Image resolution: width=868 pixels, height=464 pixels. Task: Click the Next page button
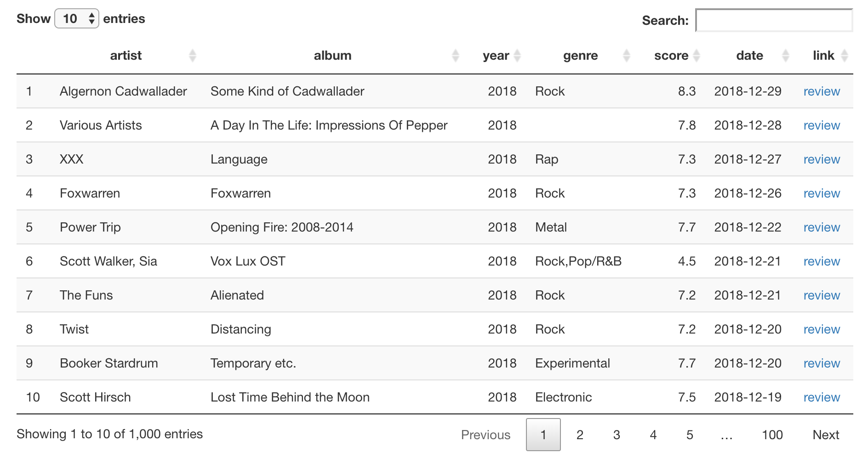tap(826, 435)
